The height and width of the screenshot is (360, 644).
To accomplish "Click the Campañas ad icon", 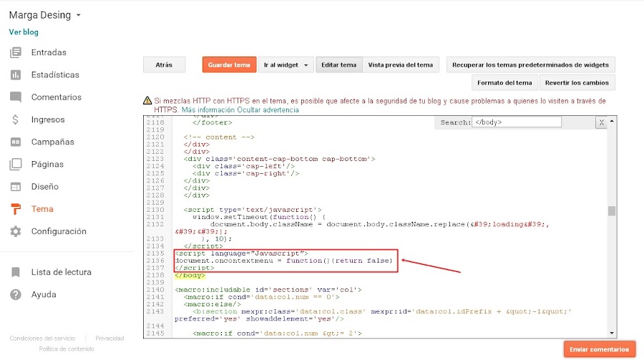I will 16,142.
